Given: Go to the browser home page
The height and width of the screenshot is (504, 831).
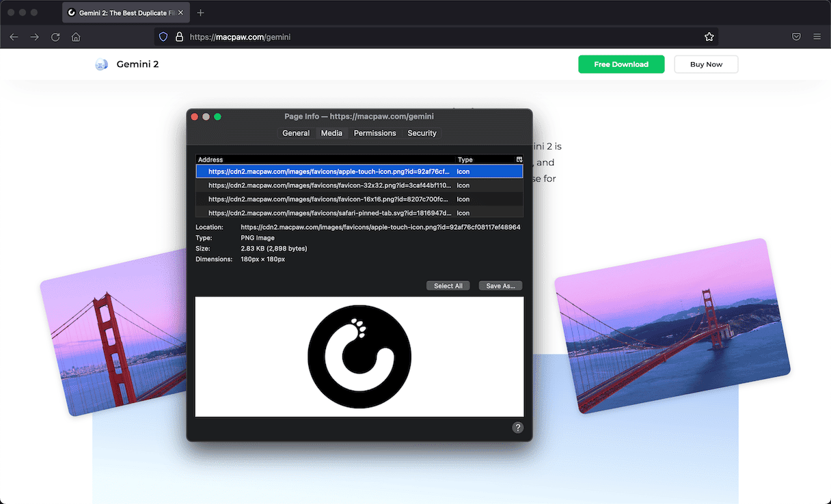Looking at the screenshot, I should pyautogui.click(x=76, y=37).
